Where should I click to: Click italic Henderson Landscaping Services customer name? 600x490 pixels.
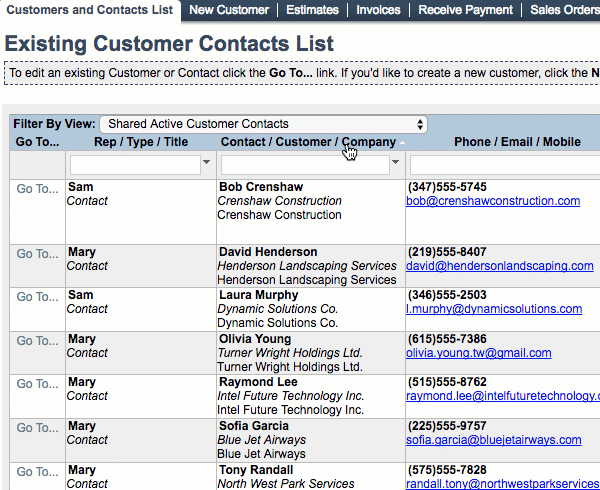[307, 266]
